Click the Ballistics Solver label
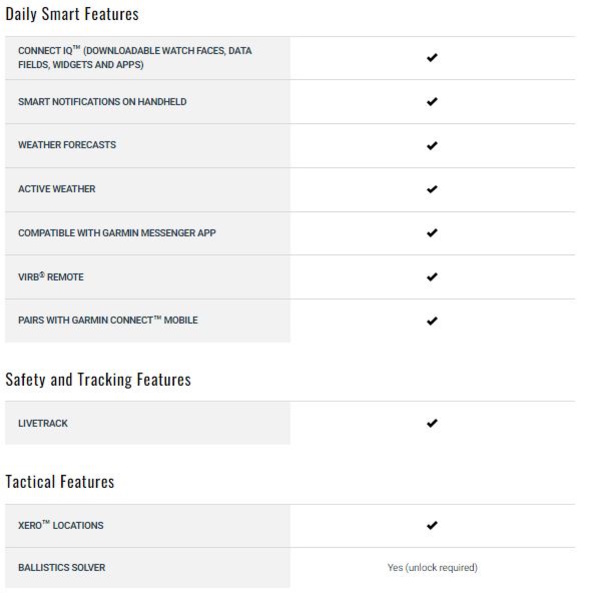Screen dimensions: 600x600 62,567
